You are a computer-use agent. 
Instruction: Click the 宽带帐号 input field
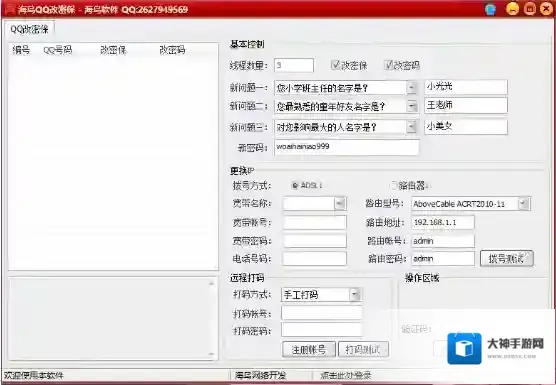click(315, 222)
